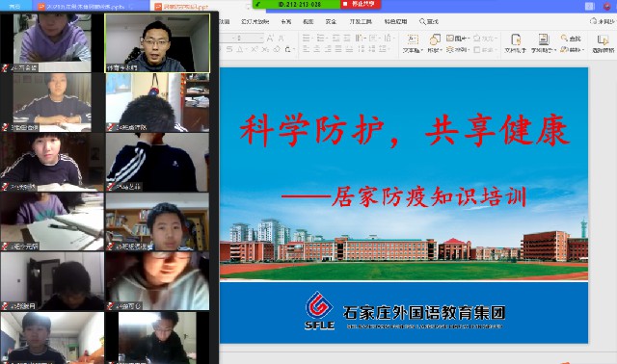
Task: Toggle subscript x₂ formatting
Action: point(266,49)
